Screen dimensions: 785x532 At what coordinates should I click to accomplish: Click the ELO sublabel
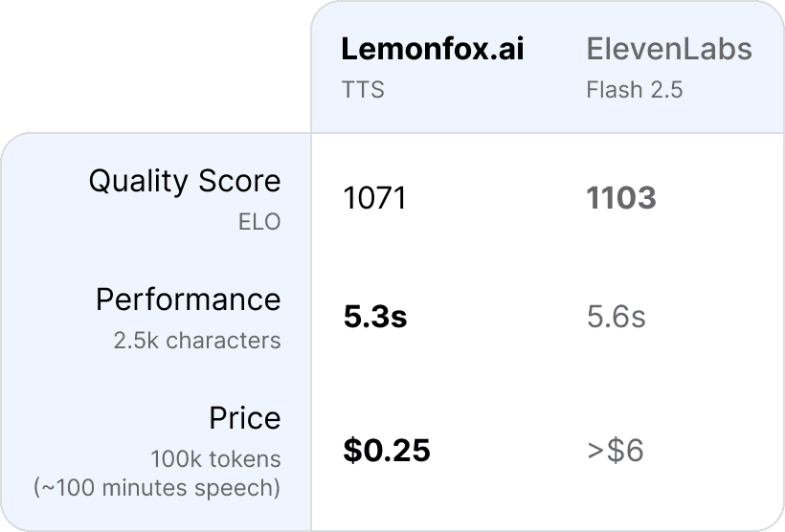coord(259,221)
